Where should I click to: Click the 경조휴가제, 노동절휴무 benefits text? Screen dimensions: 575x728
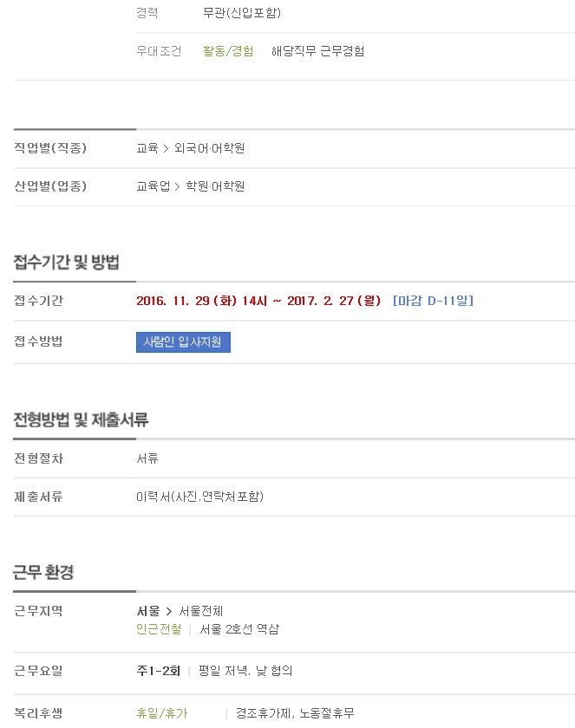tap(295, 712)
